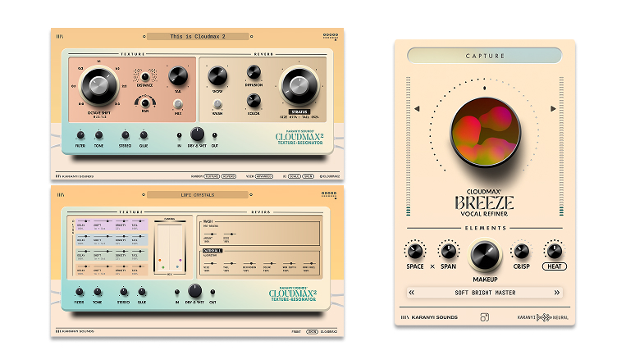
Task: Click the WASH amount slider in bottom Cloudmax
Action: point(210,234)
